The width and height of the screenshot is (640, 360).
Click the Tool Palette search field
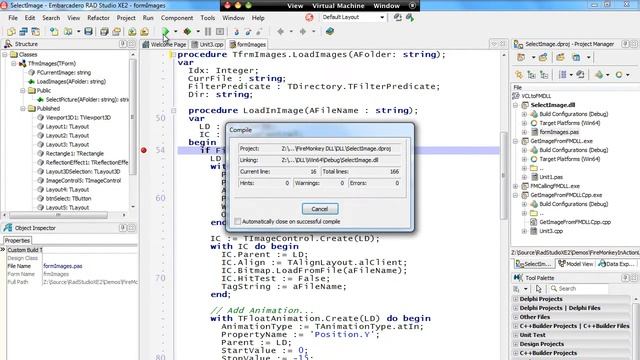tap(578, 289)
